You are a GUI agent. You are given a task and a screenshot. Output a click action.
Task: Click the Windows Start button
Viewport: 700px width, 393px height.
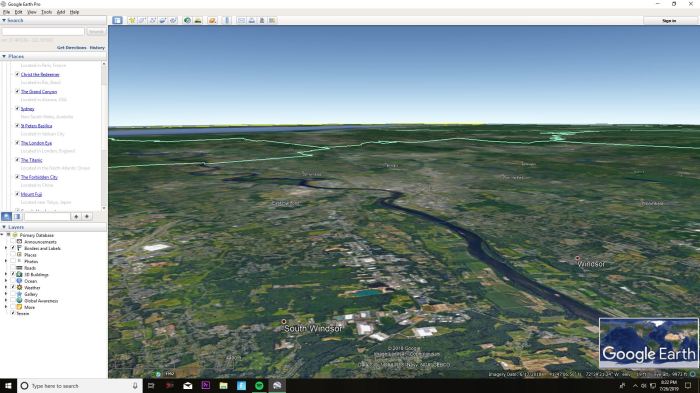click(x=8, y=385)
